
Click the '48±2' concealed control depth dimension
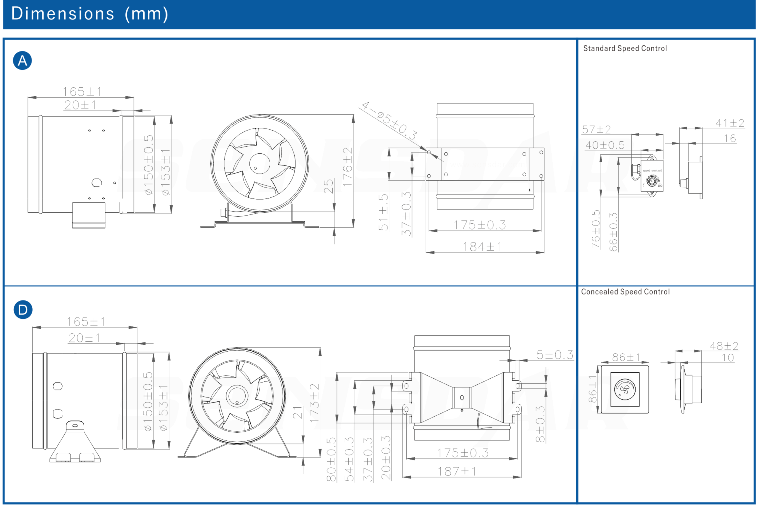(724, 346)
